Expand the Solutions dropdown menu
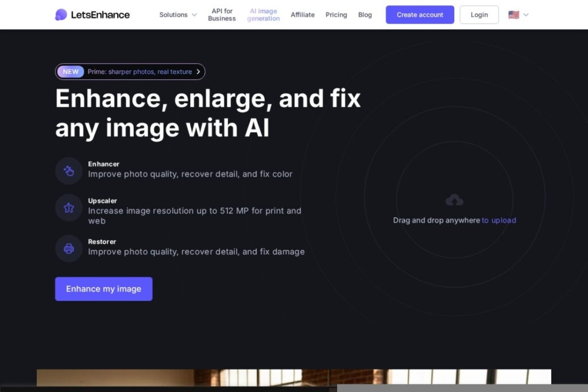The width and height of the screenshot is (588, 392). pyautogui.click(x=178, y=14)
